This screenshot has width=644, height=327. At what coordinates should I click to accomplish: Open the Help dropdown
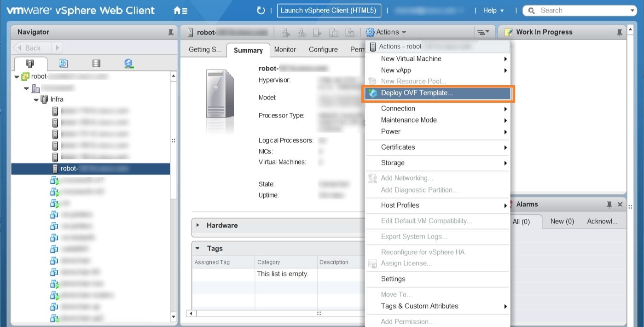[x=493, y=11]
